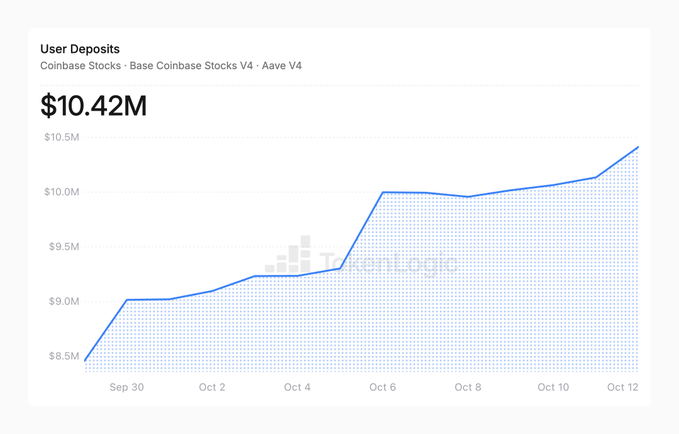Click the Oct 8 x-axis label
This screenshot has width=679, height=434.
(x=468, y=387)
